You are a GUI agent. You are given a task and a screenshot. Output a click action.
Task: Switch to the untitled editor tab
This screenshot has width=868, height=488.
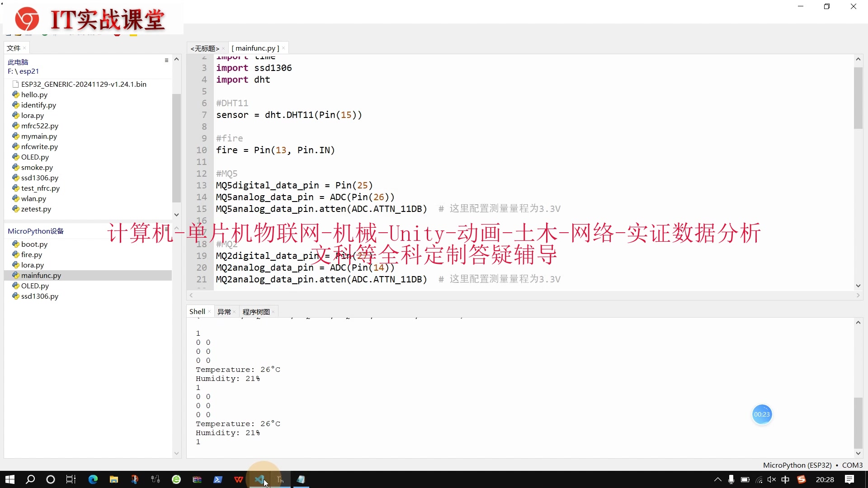click(205, 48)
